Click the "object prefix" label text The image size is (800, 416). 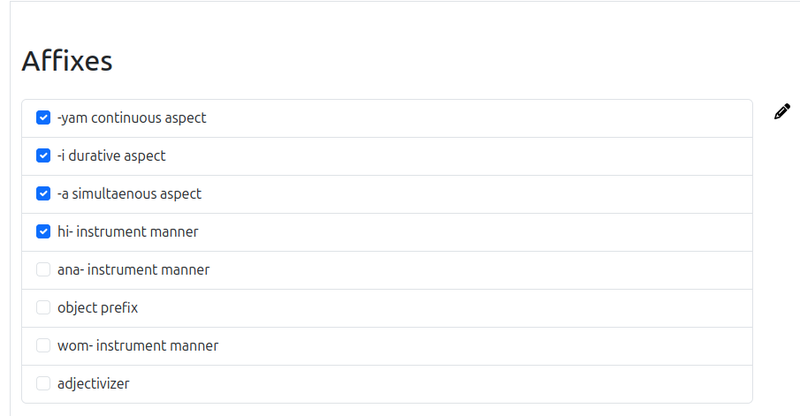(98, 308)
